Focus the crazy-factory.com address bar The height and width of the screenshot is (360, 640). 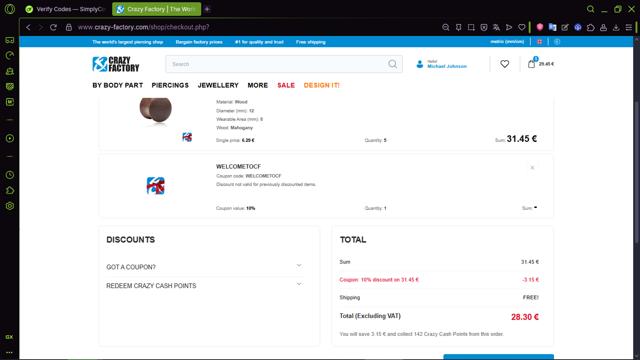[x=143, y=27]
